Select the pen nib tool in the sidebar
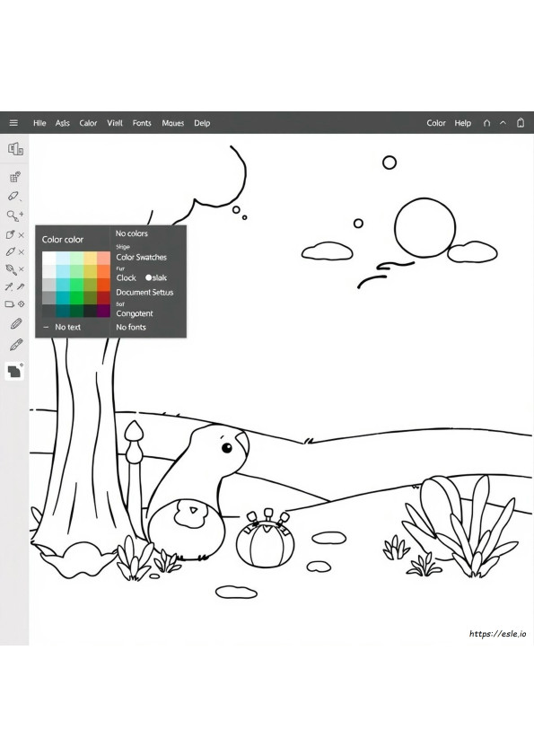534x756 pixels. [x=10, y=251]
